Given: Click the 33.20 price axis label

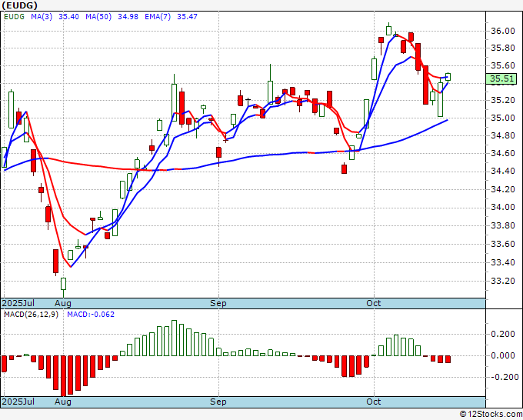Looking at the screenshot, I should coord(503,281).
